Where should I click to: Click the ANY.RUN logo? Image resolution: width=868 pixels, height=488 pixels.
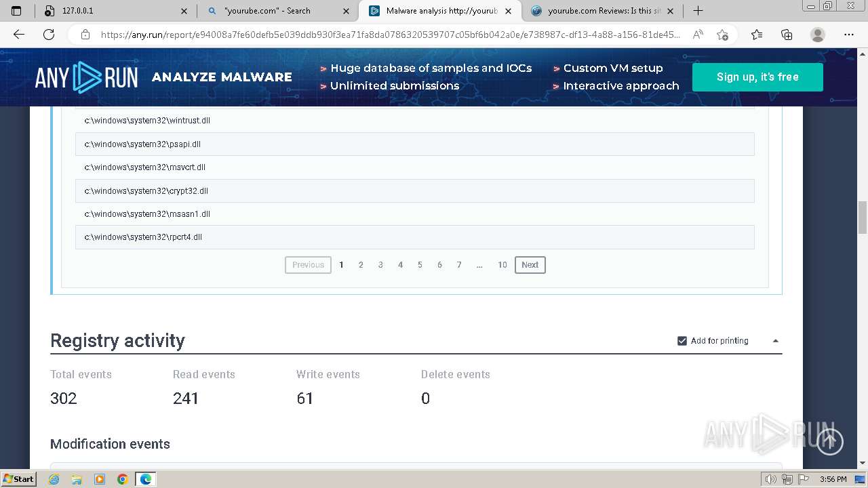point(86,77)
